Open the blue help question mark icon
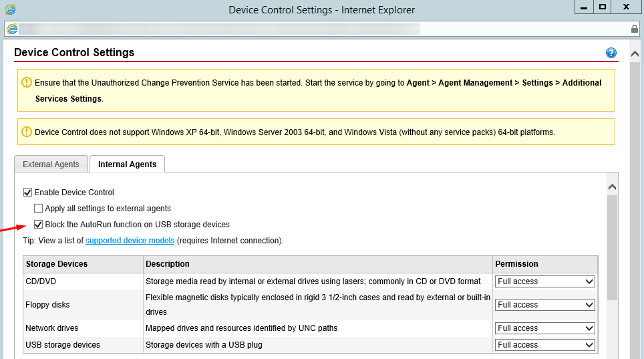The height and width of the screenshot is (359, 644). coord(611,53)
